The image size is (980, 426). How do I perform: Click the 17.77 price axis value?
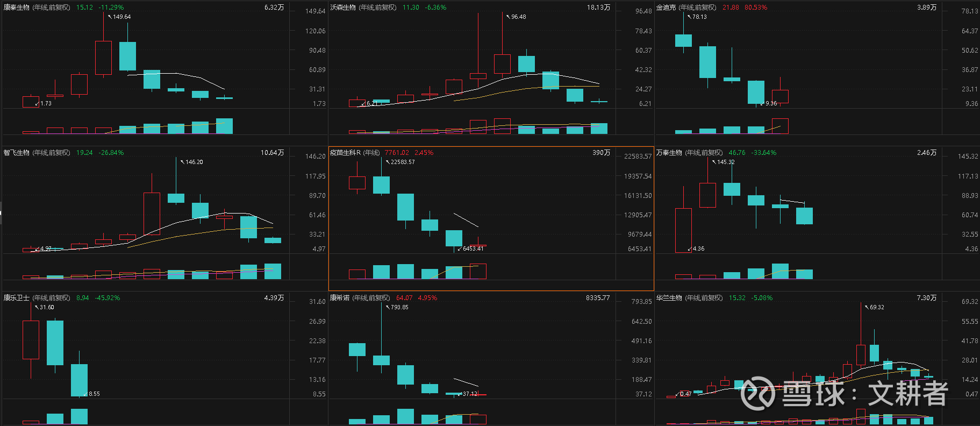pos(317,360)
